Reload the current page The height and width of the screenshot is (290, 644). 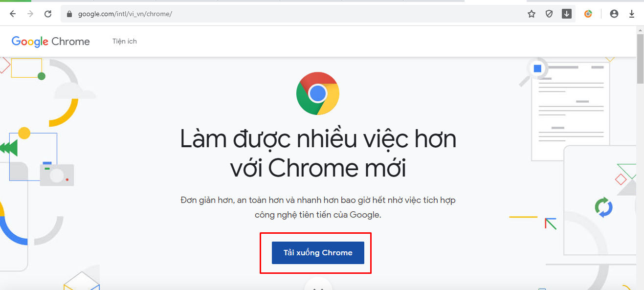tap(48, 14)
